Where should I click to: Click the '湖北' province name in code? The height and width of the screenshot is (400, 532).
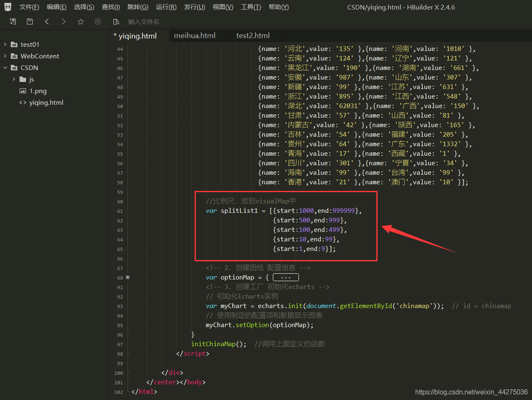pyautogui.click(x=295, y=106)
